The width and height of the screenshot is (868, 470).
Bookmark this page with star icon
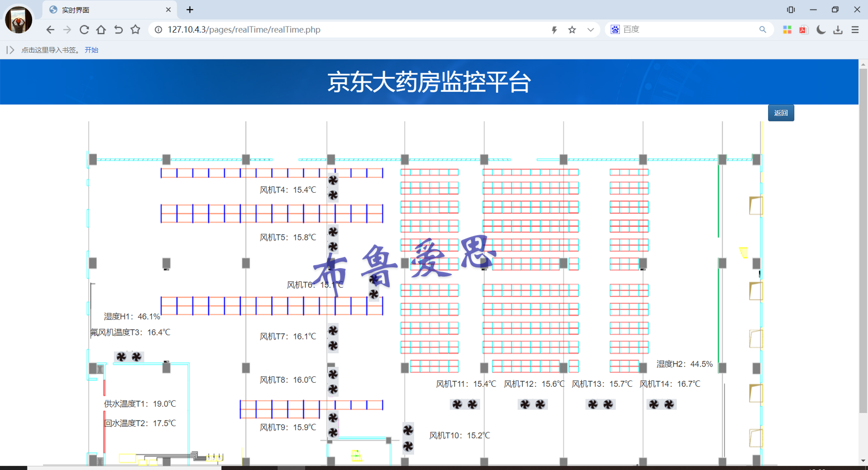click(135, 30)
